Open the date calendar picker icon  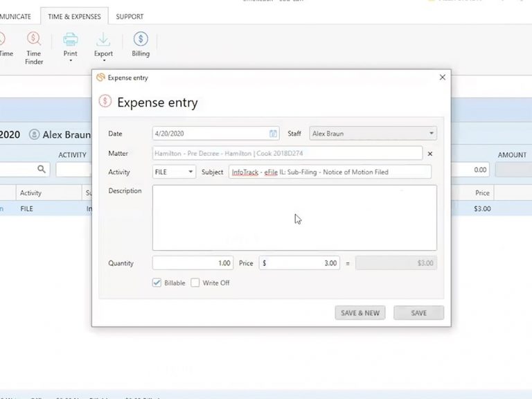coord(273,134)
